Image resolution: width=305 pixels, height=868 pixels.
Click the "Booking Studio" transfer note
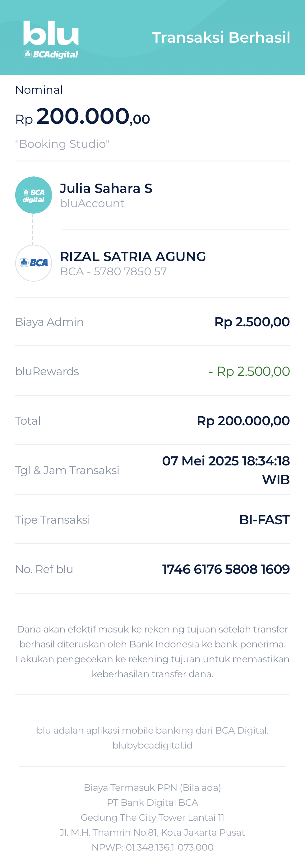[62, 144]
